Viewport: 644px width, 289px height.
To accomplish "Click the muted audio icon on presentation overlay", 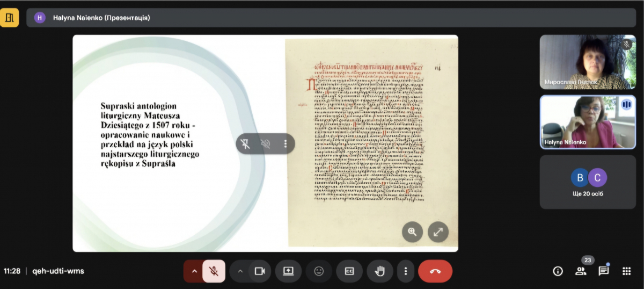I will [265, 143].
